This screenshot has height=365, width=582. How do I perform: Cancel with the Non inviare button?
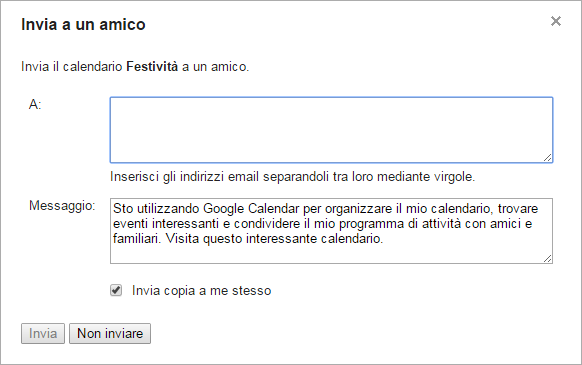click(x=110, y=333)
